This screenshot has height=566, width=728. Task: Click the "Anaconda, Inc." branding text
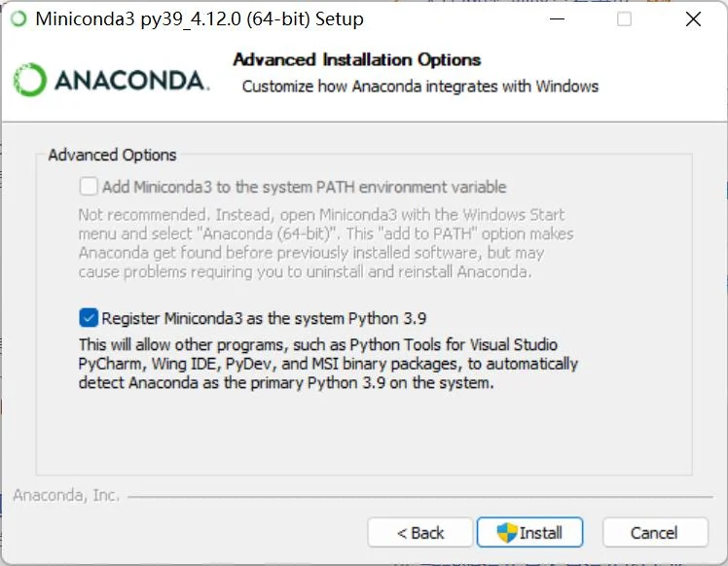click(66, 496)
